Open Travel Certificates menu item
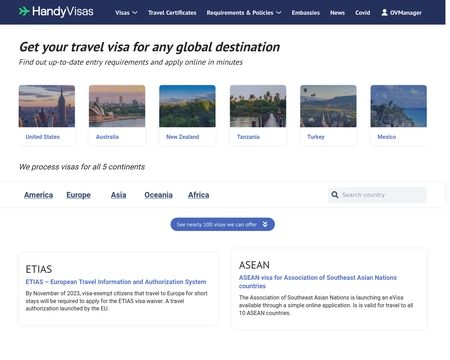The width and height of the screenshot is (450, 360). tap(172, 13)
